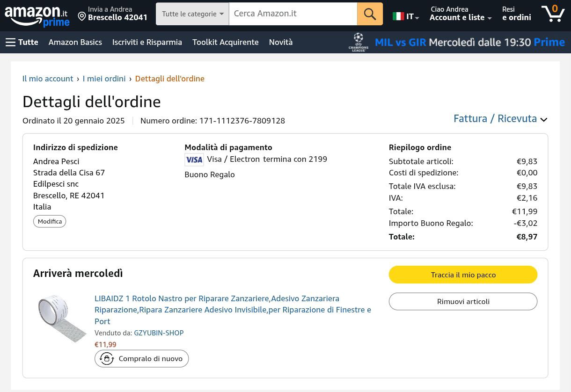Click the Visa card icon
This screenshot has height=392, width=571.
pos(194,160)
